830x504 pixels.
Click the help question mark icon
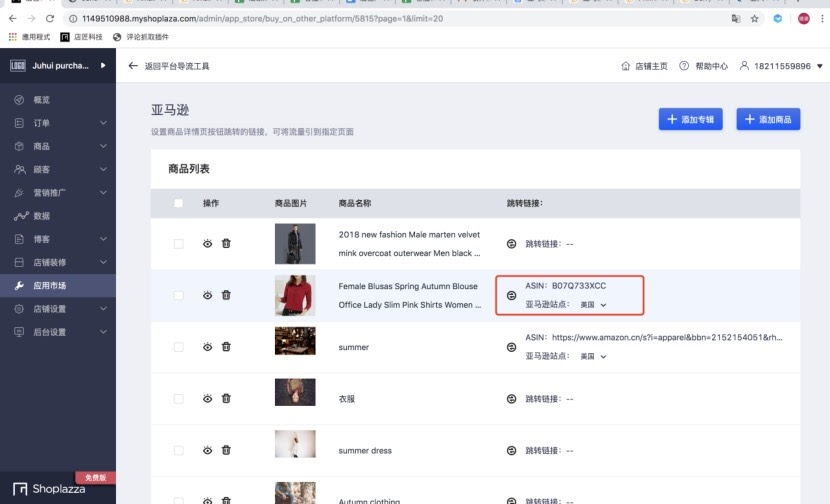point(684,66)
